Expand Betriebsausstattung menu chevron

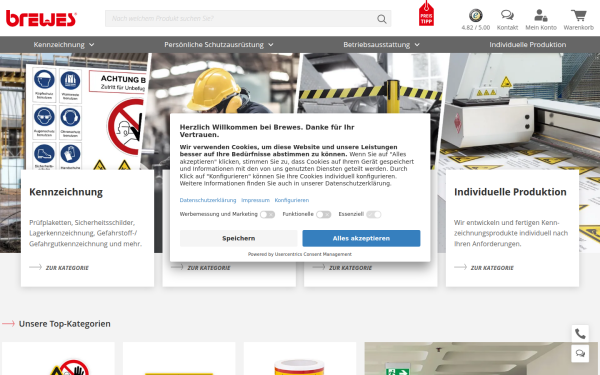(x=417, y=45)
